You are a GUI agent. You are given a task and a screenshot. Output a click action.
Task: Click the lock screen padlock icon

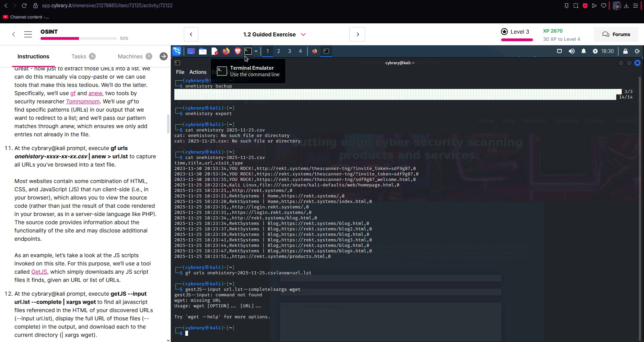click(625, 51)
